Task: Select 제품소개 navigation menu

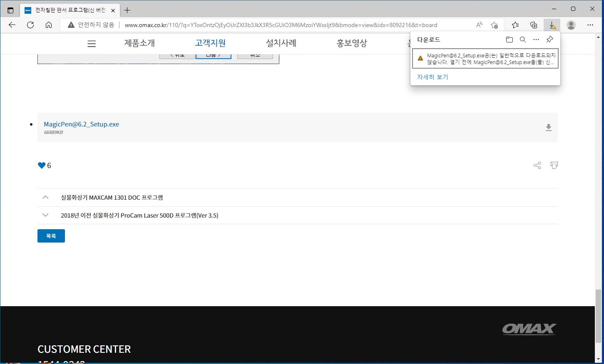Action: pyautogui.click(x=139, y=43)
